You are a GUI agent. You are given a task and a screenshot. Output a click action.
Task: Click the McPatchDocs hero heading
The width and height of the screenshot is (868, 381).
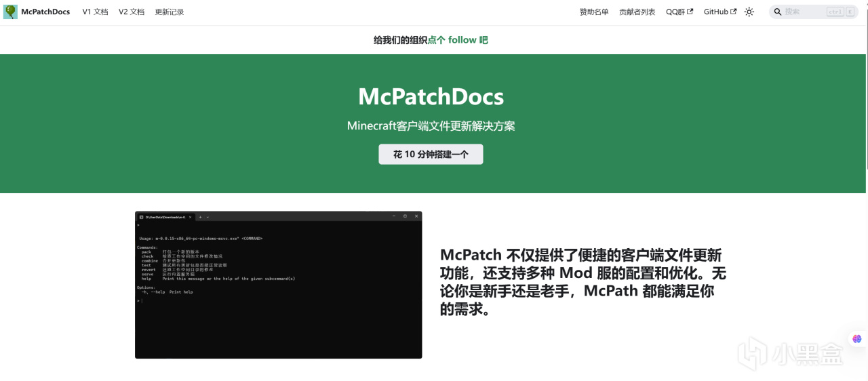click(431, 96)
